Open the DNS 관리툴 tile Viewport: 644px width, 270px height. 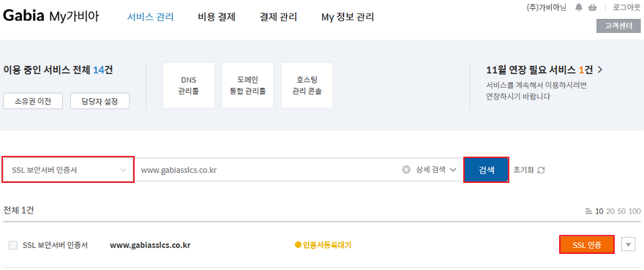click(189, 86)
